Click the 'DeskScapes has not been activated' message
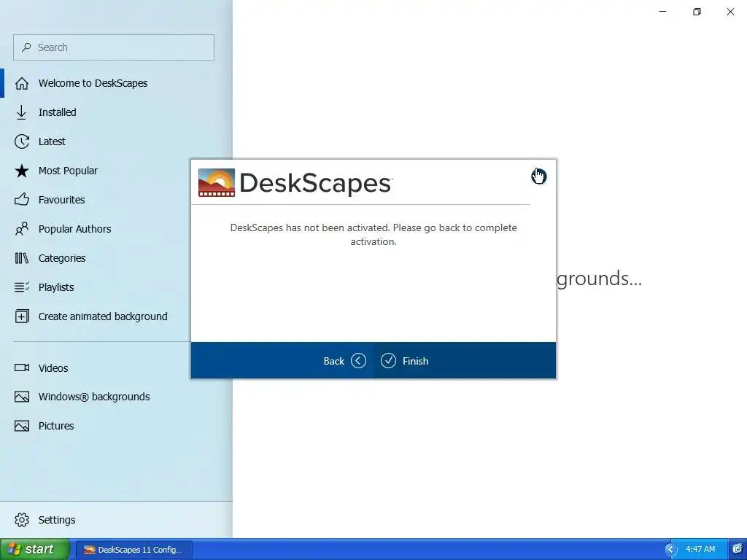This screenshot has width=747, height=560. pos(373,234)
